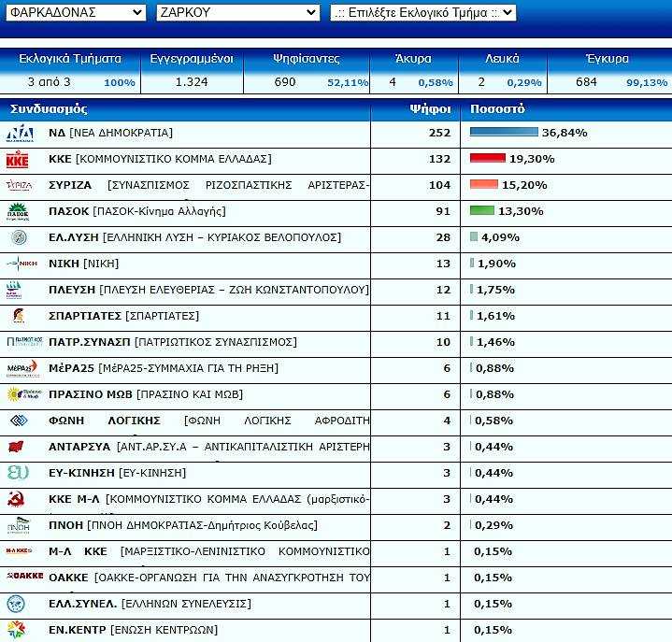Click the ΕΥ-ΚΙΝΗΣΗ green logo
Screen dimensions: 672x642
tap(17, 473)
